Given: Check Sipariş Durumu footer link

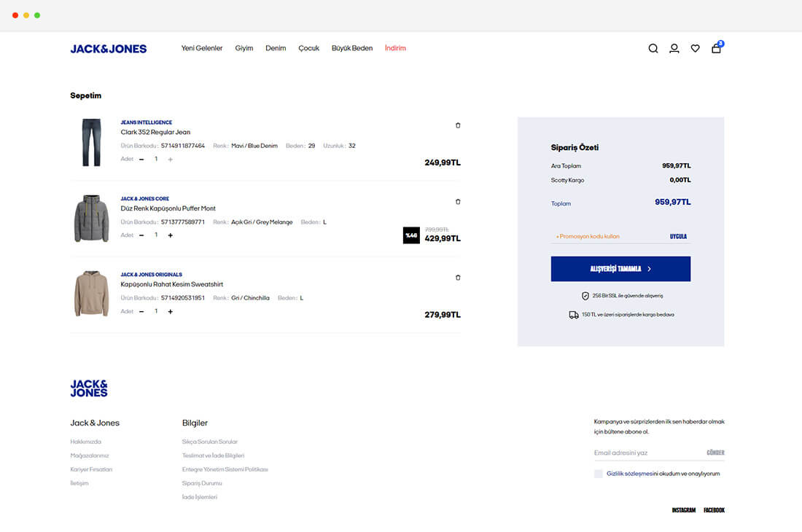Looking at the screenshot, I should coord(202,483).
